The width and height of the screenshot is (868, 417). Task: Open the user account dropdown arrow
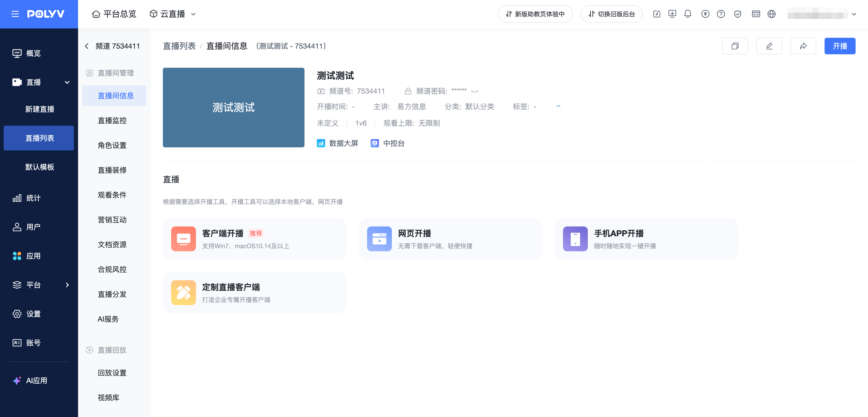click(854, 14)
